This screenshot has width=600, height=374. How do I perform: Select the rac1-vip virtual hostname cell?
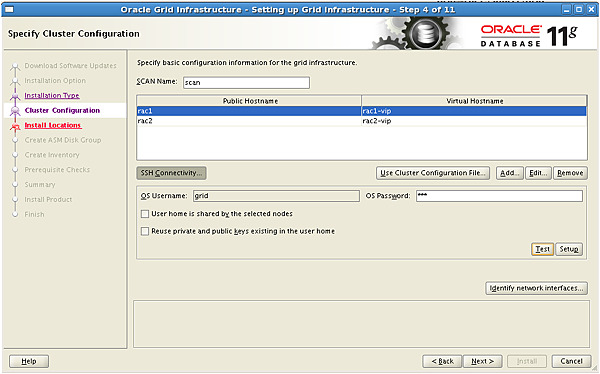pyautogui.click(x=474, y=111)
